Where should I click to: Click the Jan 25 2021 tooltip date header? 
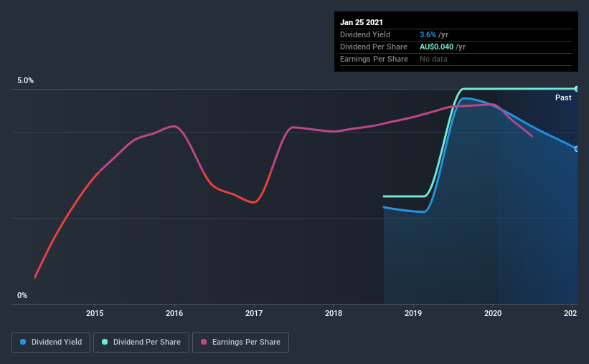[362, 22]
